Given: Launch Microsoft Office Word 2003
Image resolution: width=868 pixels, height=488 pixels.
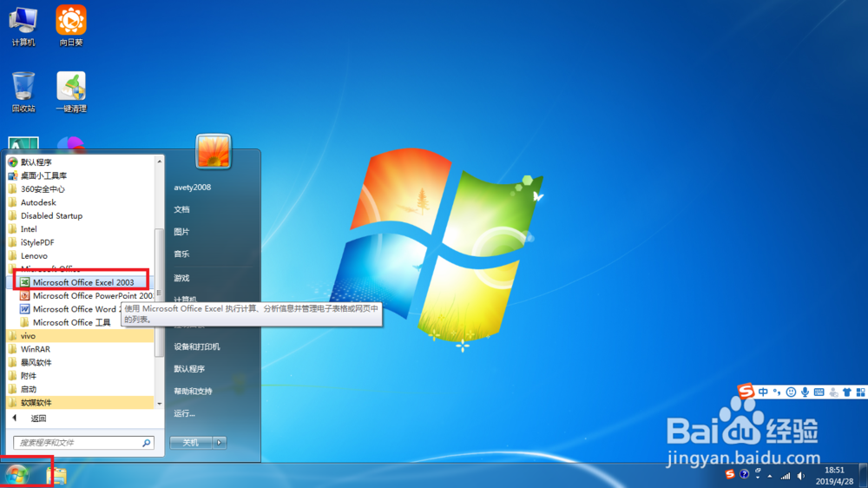Looking at the screenshot, I should [x=69, y=309].
